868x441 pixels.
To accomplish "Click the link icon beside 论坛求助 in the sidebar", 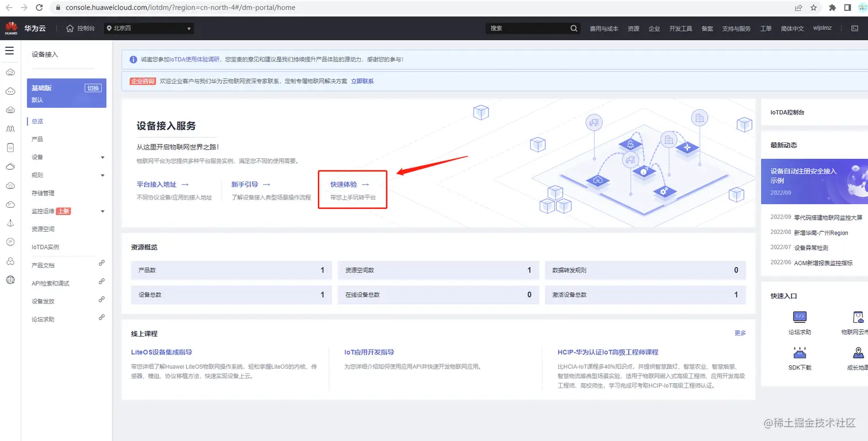I will [x=102, y=317].
